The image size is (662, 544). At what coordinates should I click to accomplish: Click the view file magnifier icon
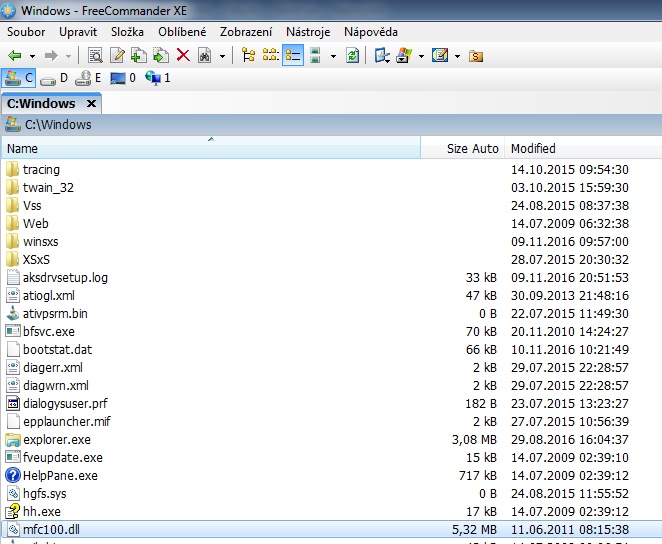tap(95, 56)
